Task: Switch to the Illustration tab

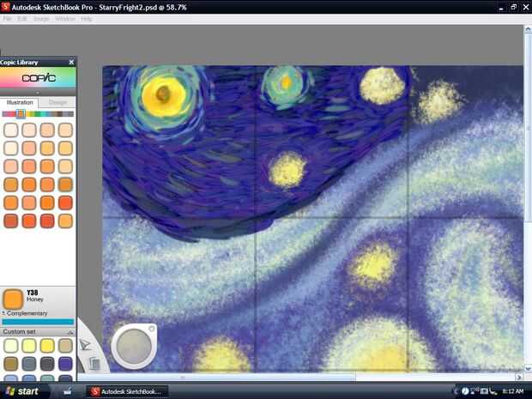Action: tap(20, 102)
